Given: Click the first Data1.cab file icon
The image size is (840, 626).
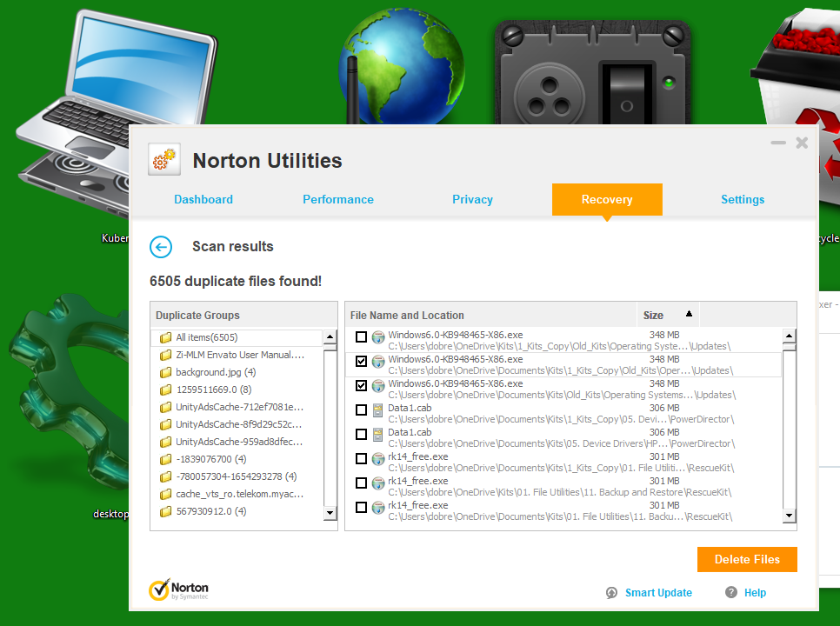Looking at the screenshot, I should (378, 410).
